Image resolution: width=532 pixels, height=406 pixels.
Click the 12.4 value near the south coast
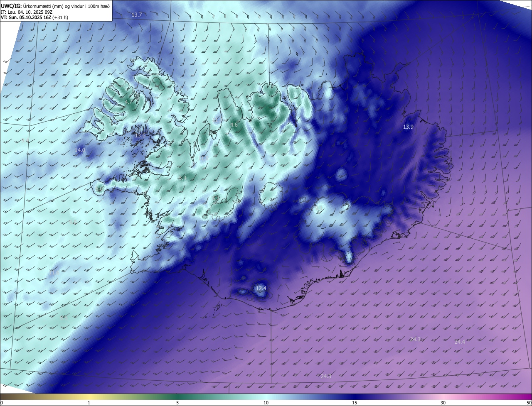click(x=261, y=288)
